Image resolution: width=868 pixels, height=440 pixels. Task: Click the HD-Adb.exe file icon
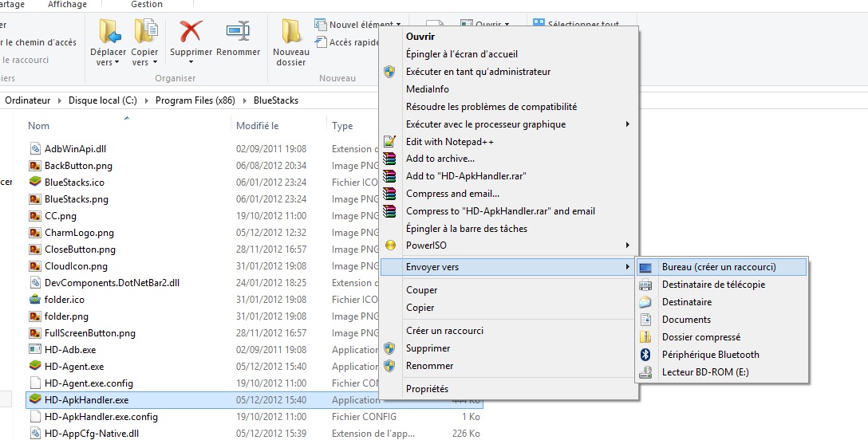(x=35, y=349)
